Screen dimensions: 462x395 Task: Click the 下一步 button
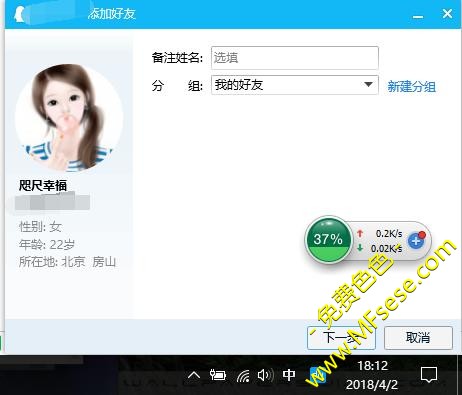point(341,338)
